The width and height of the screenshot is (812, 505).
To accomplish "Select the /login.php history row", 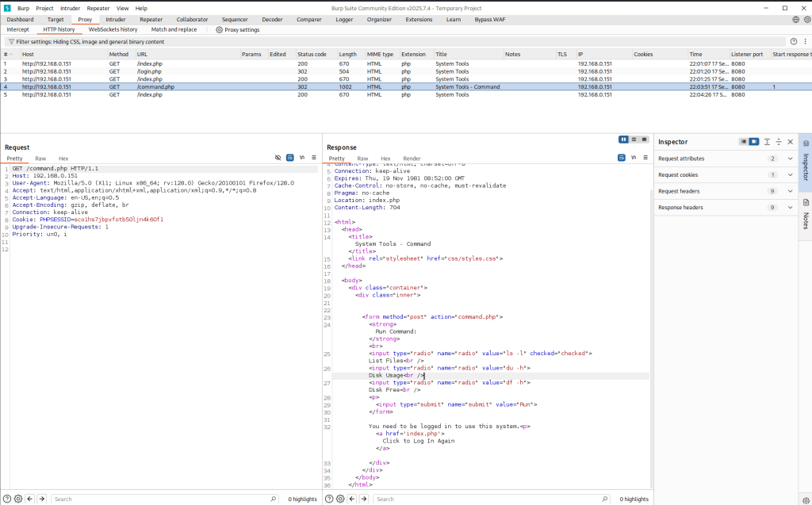I will (x=151, y=71).
